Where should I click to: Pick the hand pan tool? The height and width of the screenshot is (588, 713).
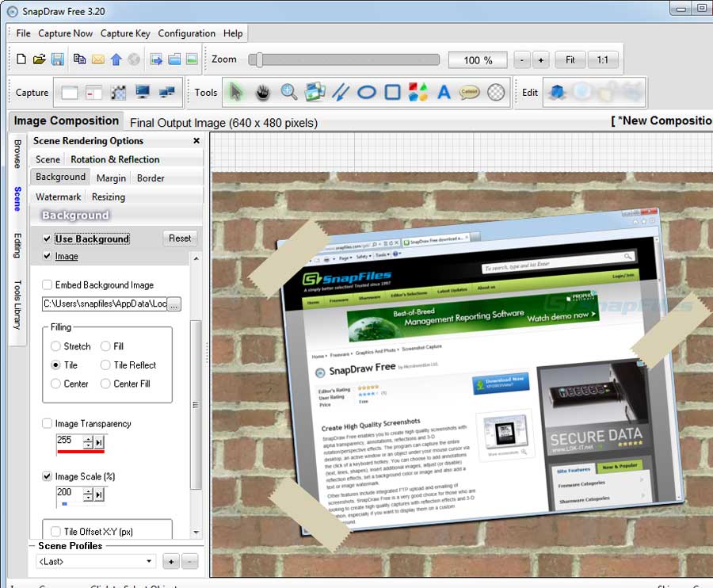click(262, 92)
